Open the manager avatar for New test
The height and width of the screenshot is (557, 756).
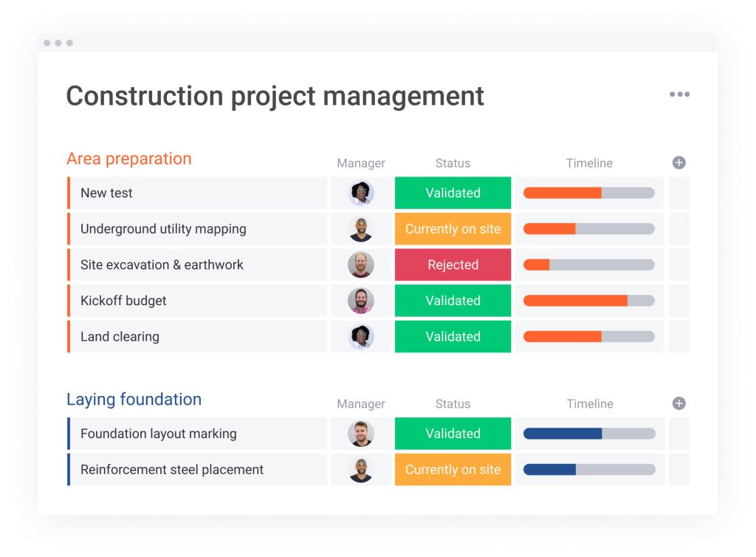click(360, 193)
